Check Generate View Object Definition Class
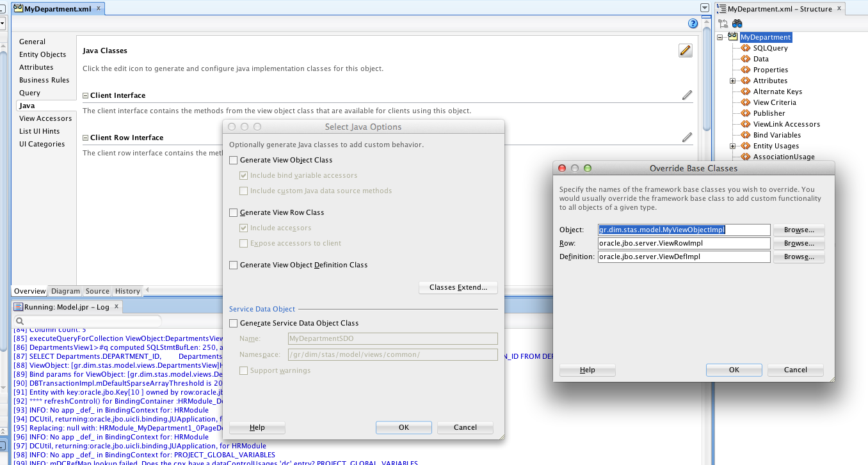Viewport: 868px width, 465px height. 233,264
